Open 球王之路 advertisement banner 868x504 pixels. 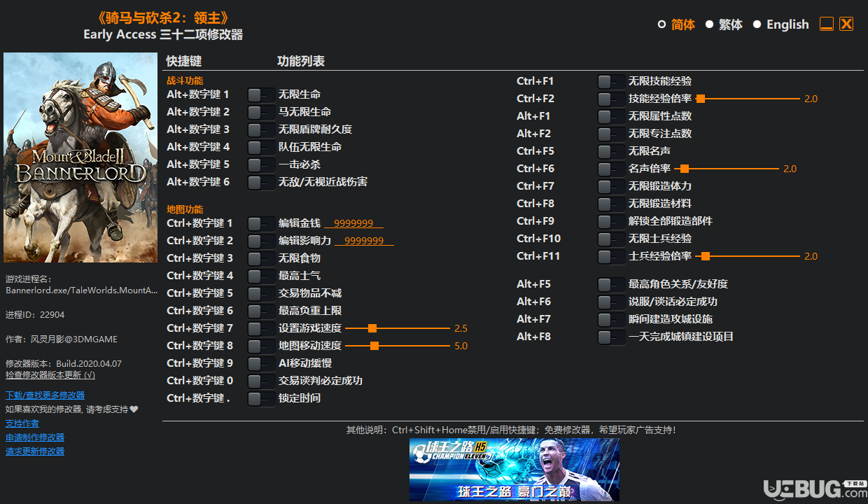click(x=514, y=470)
